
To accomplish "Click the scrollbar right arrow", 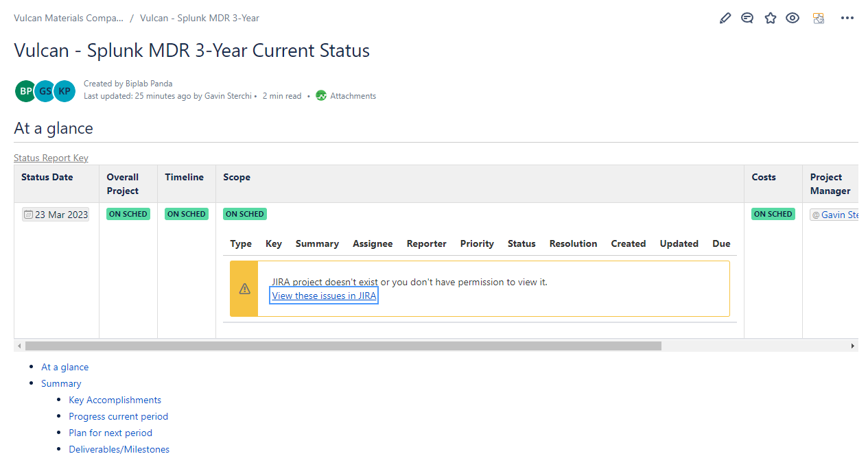I will coord(853,346).
